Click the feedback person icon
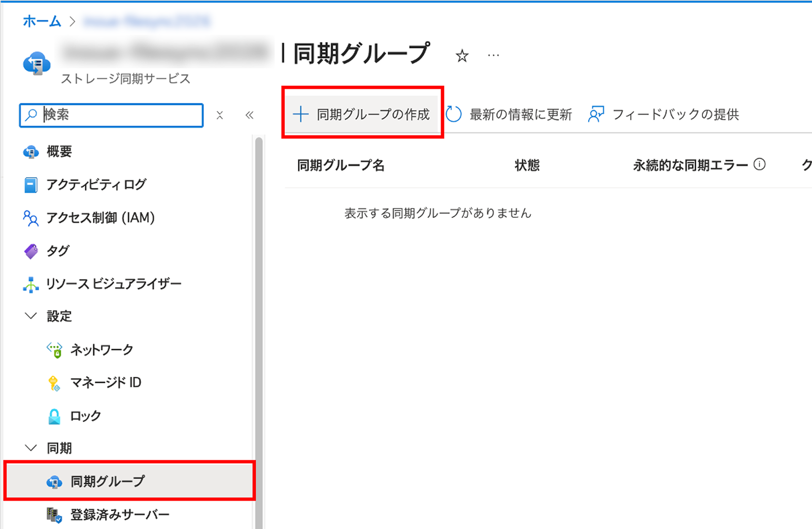The height and width of the screenshot is (529, 812). (596, 114)
